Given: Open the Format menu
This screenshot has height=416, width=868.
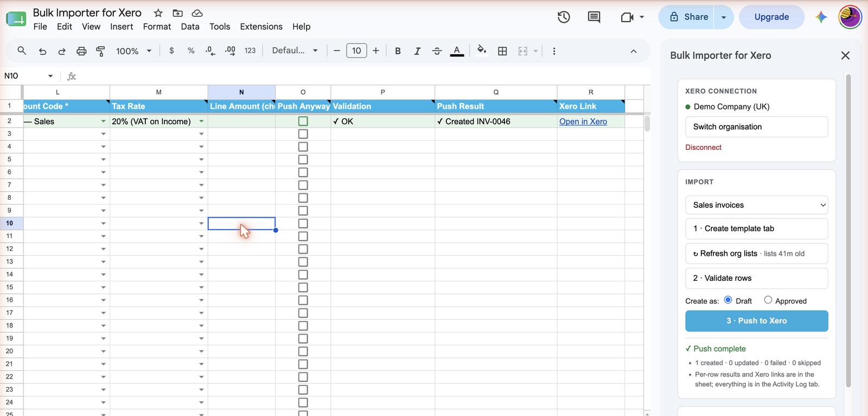Looking at the screenshot, I should pyautogui.click(x=157, y=27).
